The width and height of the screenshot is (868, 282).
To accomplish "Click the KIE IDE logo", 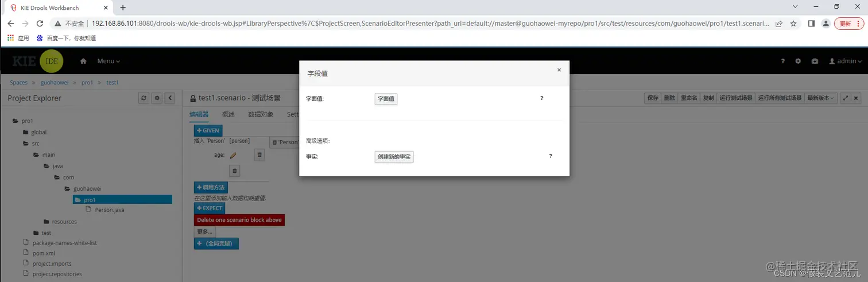I will click(37, 61).
